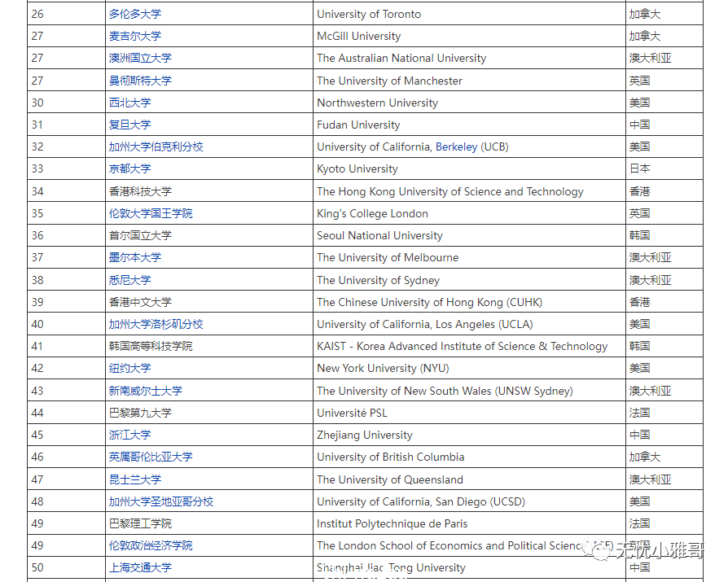728x582 pixels.
Task: Click The Australian National University text
Action: tap(401, 58)
